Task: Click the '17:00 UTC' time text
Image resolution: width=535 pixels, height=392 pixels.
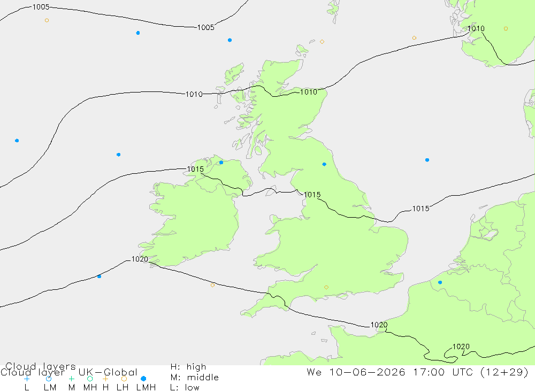Action: tap(443, 372)
